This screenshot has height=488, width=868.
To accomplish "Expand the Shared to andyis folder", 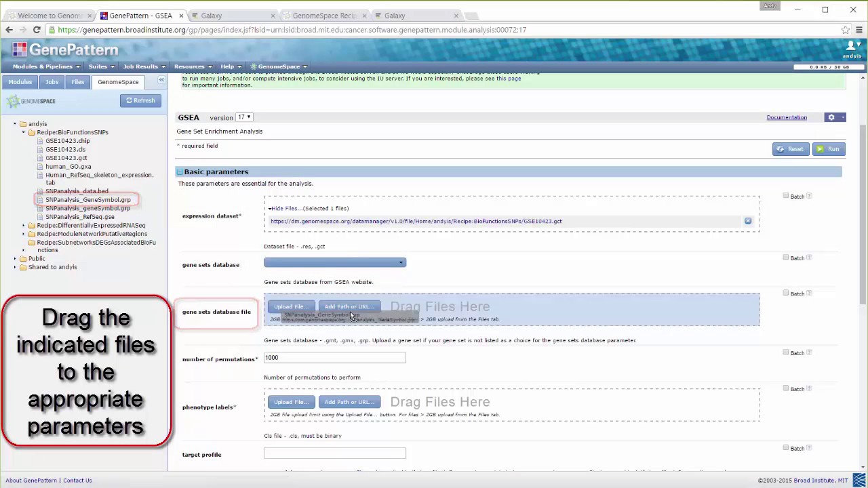I will tap(14, 267).
